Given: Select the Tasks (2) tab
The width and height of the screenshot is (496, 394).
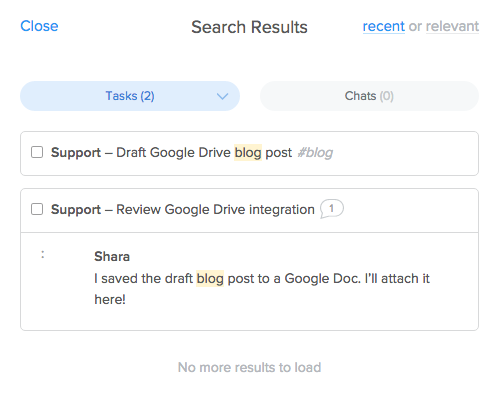Looking at the screenshot, I should [x=130, y=96].
